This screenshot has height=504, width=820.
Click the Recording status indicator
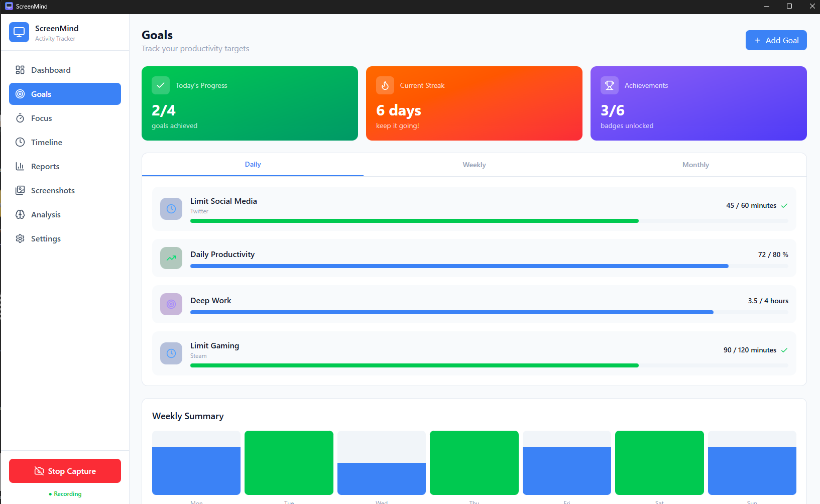tap(65, 494)
